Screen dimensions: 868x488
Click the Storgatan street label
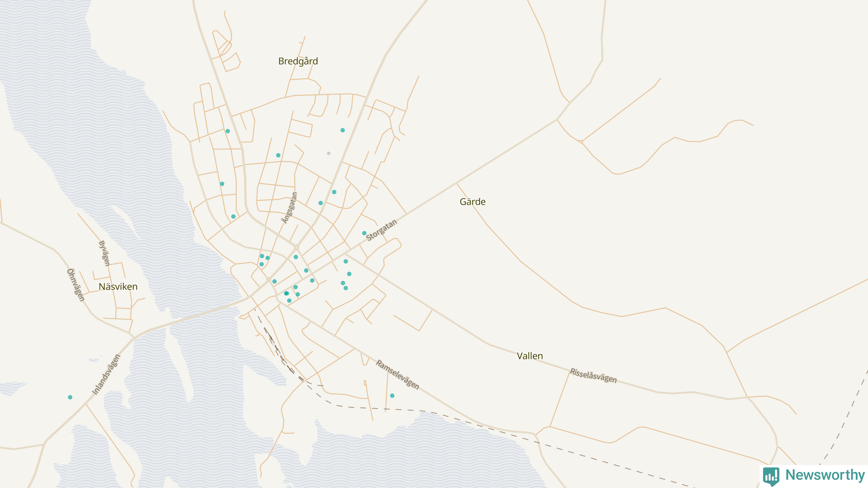tap(381, 230)
